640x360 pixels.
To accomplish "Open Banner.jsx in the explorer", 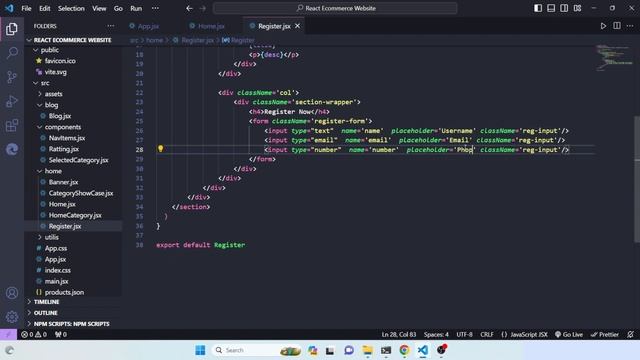I will [x=63, y=182].
